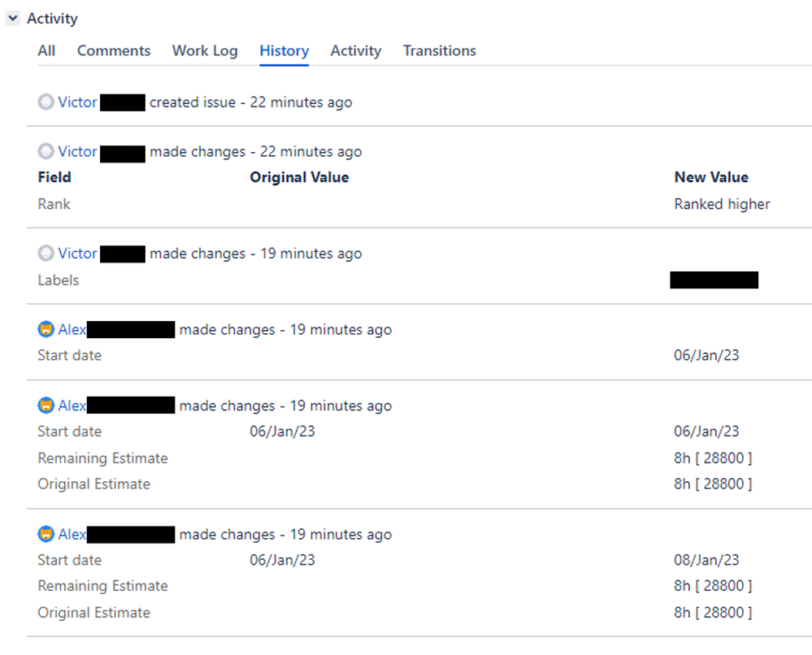The image size is (812, 655).
Task: Collapse the Activity section chevron
Action: [x=13, y=19]
